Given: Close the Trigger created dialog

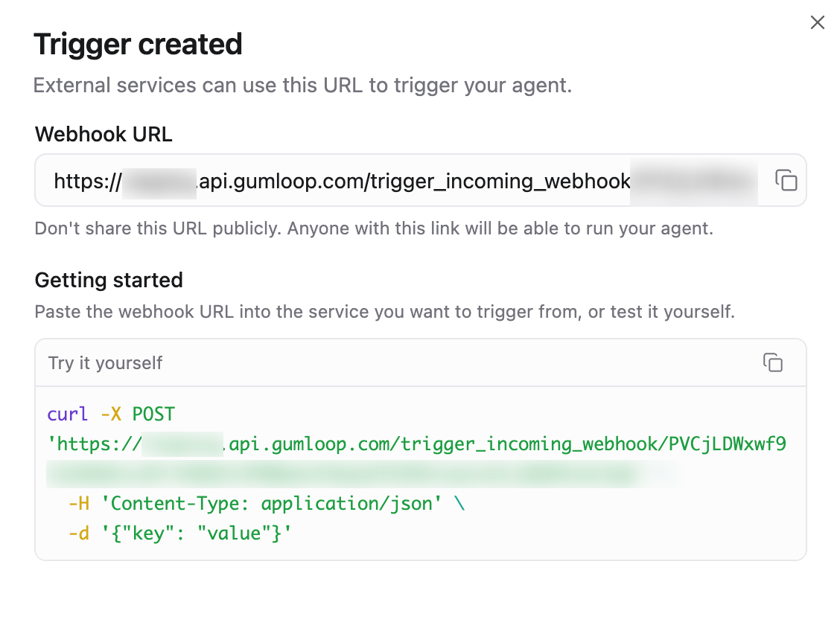Looking at the screenshot, I should point(817,22).
